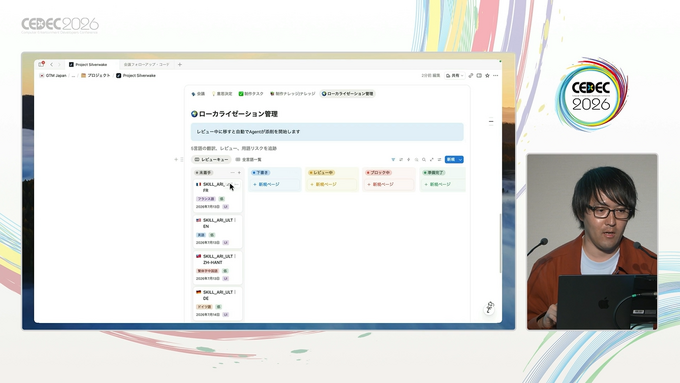Copy page link icon in top bar
680x383 pixels.
[x=471, y=75]
